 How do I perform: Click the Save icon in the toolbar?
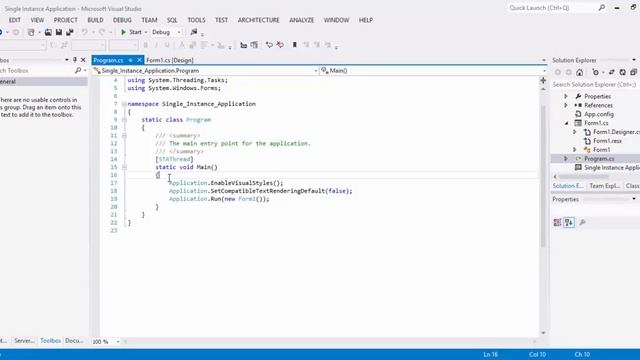[x=59, y=32]
